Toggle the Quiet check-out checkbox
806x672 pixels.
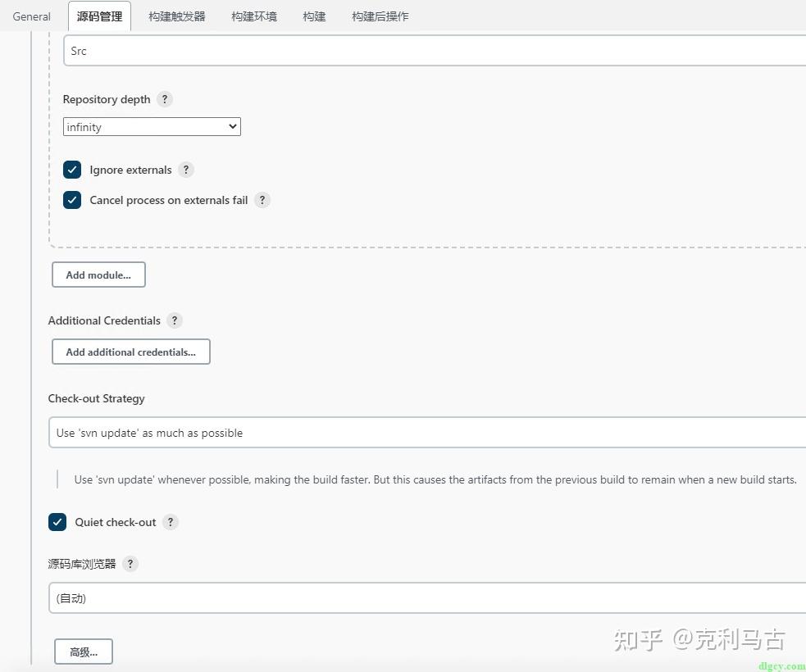click(57, 522)
